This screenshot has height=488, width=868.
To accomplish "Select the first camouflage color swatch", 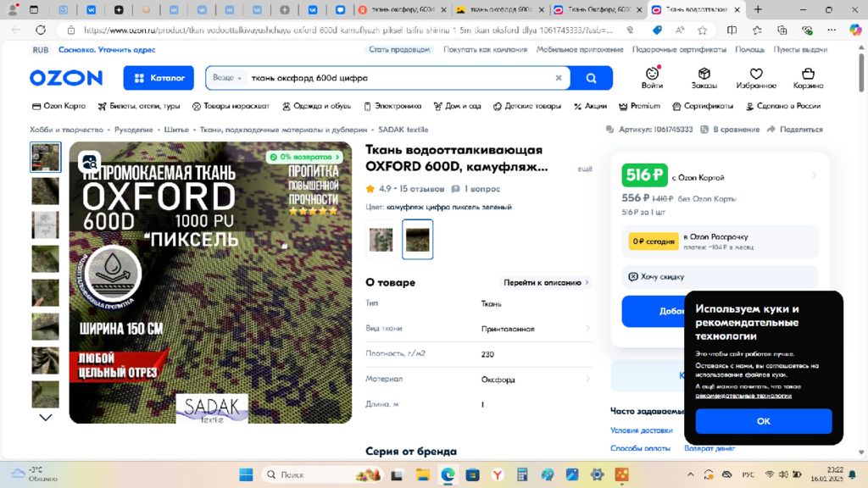I will coord(381,239).
